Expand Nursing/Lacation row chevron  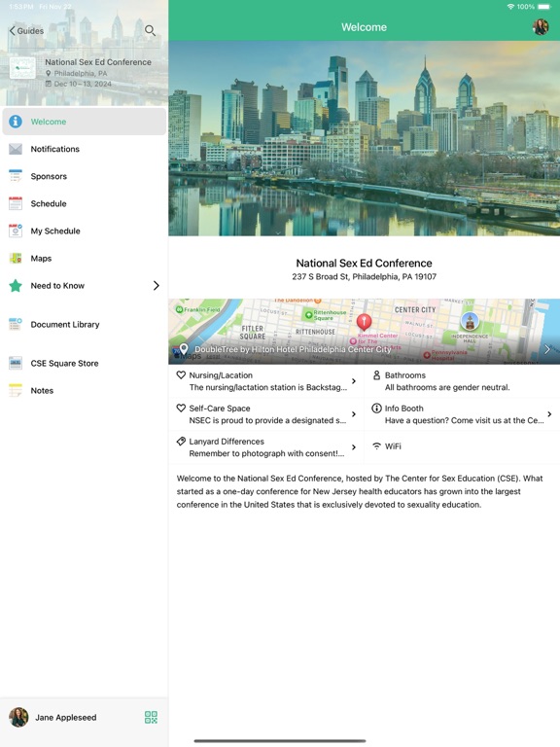coord(354,381)
